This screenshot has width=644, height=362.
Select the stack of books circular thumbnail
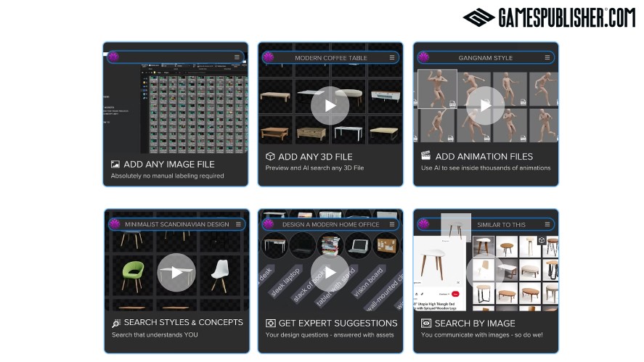click(330, 245)
